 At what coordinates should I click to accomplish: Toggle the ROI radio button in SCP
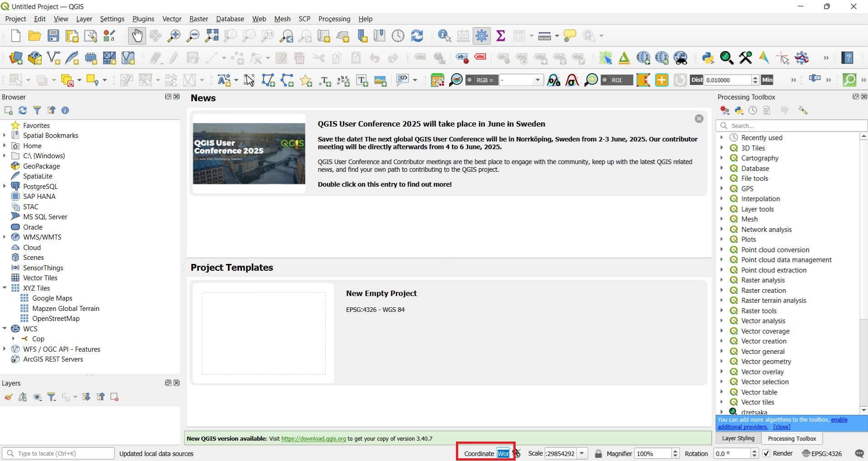[x=605, y=80]
